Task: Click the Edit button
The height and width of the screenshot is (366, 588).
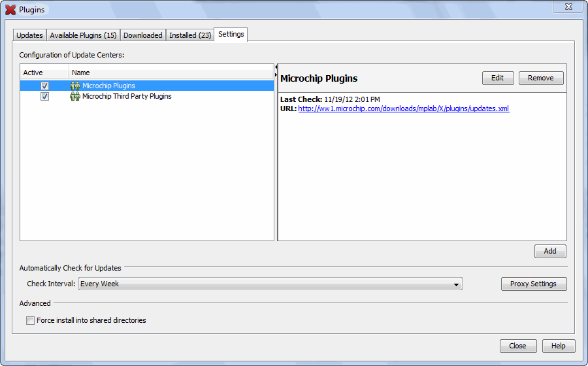Action: 498,78
